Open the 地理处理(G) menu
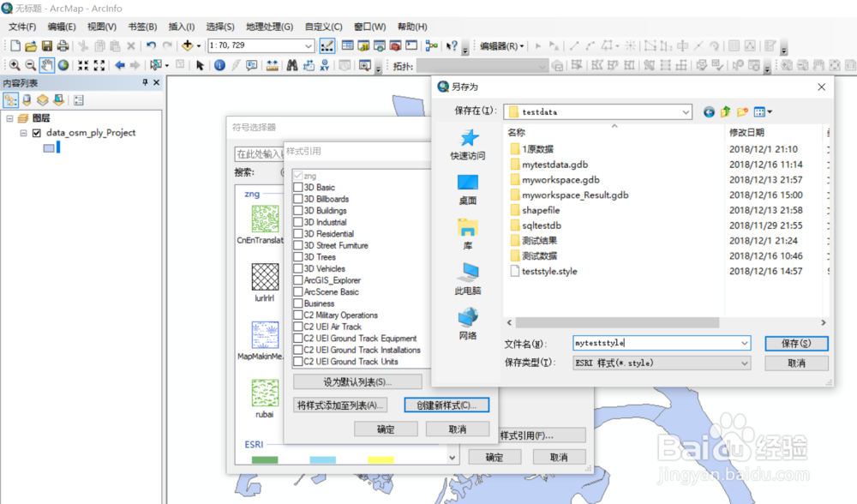Viewport: 857px width, 504px height. point(269,27)
